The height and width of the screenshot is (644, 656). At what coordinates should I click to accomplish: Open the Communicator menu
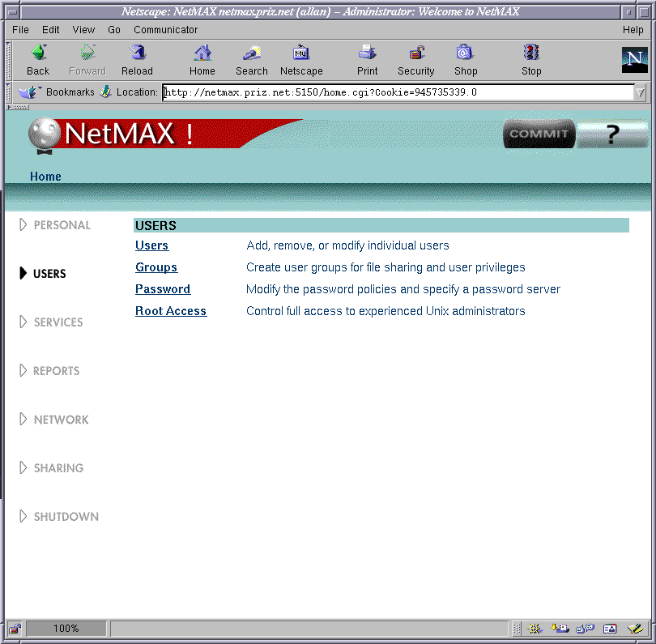(166, 30)
